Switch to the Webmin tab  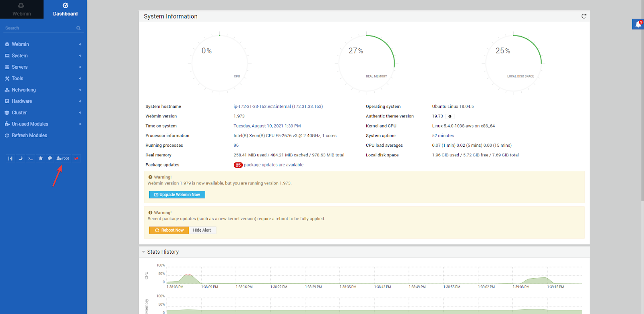[x=22, y=9]
